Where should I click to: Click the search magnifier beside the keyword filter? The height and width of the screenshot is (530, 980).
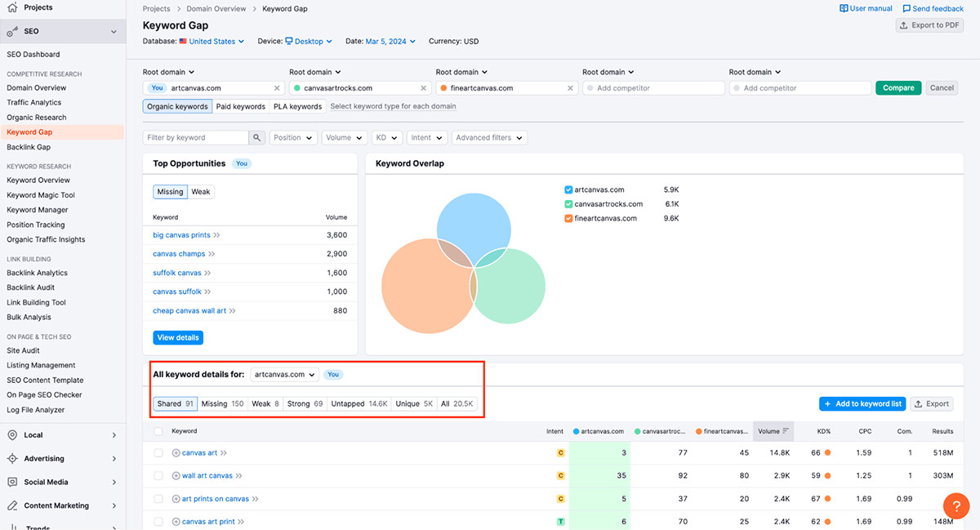(x=257, y=137)
